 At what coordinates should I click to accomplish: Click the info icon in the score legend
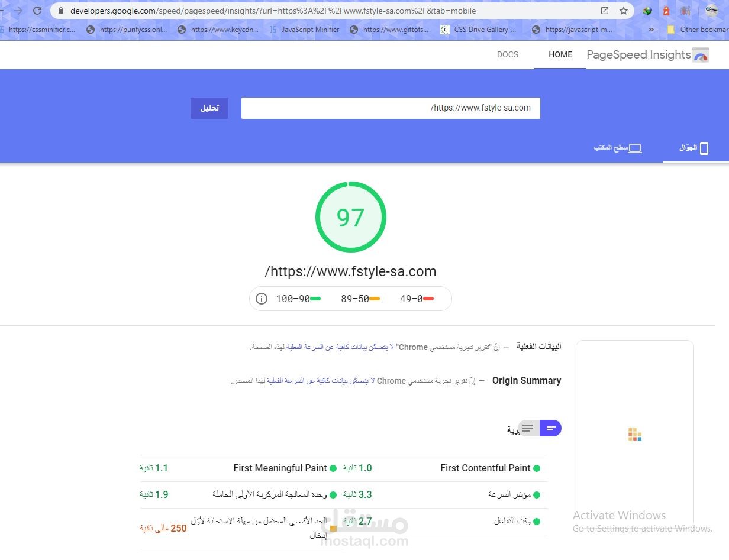tap(262, 299)
